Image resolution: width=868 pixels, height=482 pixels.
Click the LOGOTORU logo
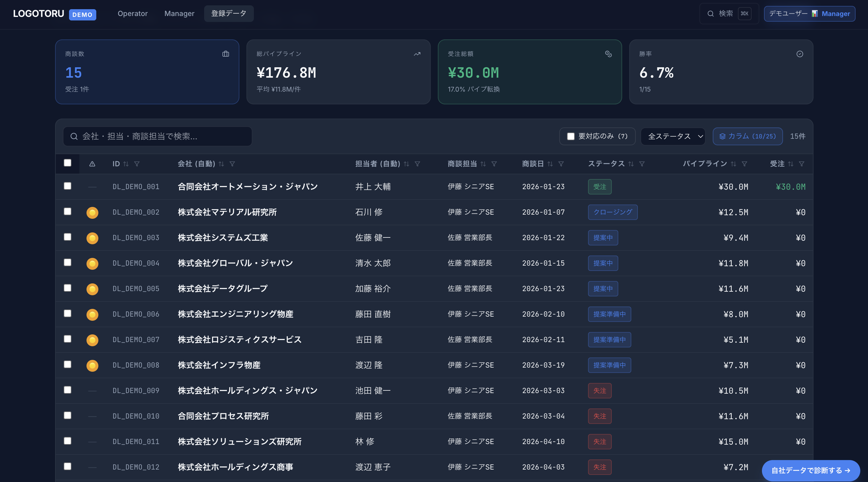click(39, 14)
